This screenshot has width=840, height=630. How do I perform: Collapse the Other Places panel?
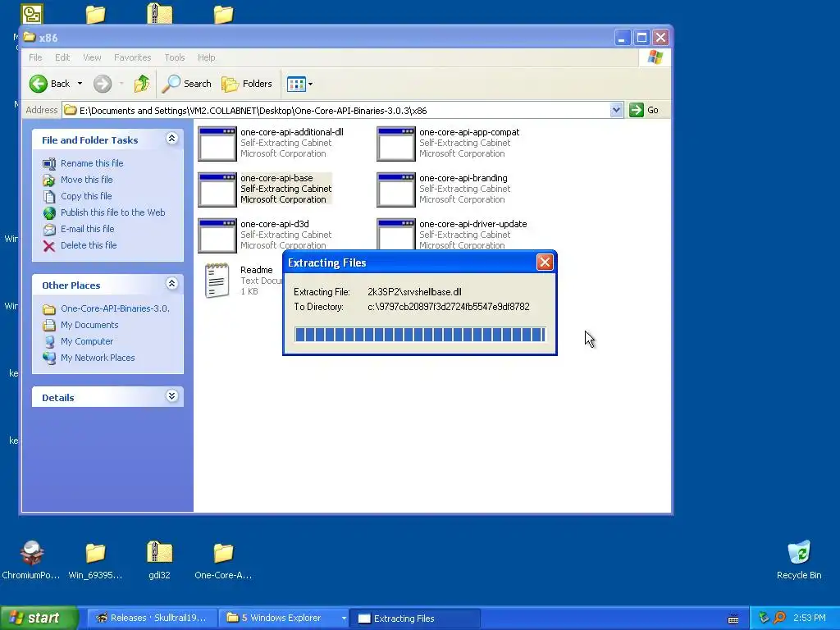click(171, 283)
